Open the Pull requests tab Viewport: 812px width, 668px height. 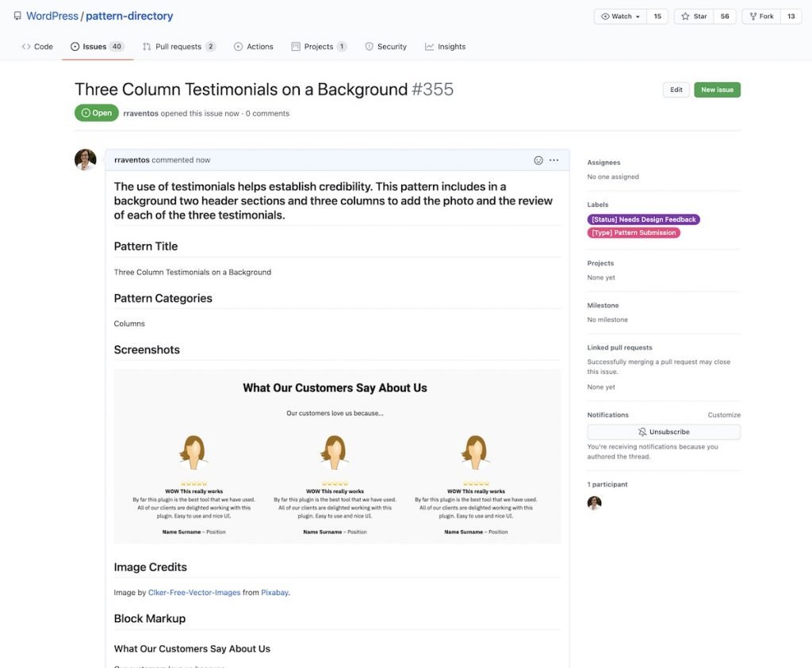click(178, 47)
